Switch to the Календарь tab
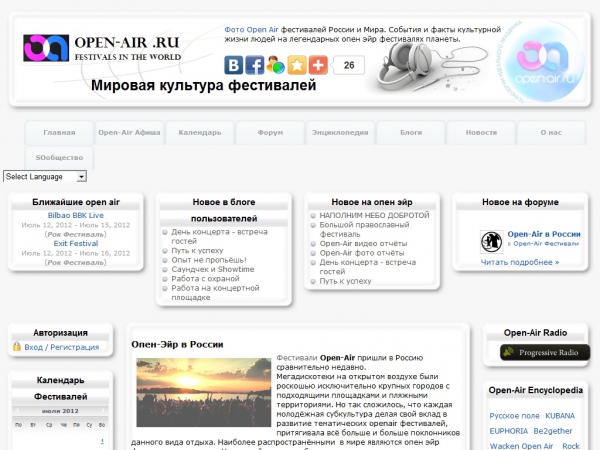 pos(200,132)
